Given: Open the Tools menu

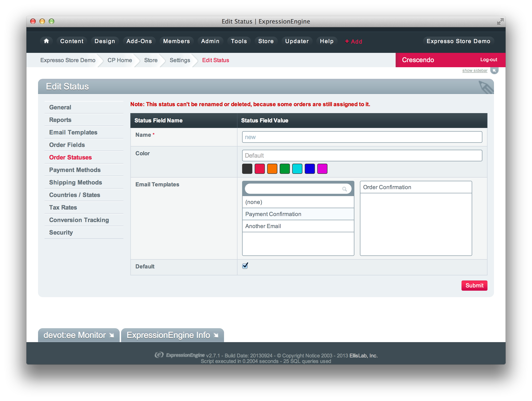Looking at the screenshot, I should (239, 41).
